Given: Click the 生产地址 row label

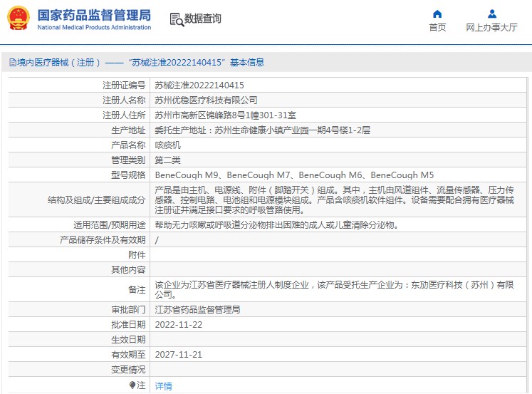Looking at the screenshot, I should click(x=128, y=130).
